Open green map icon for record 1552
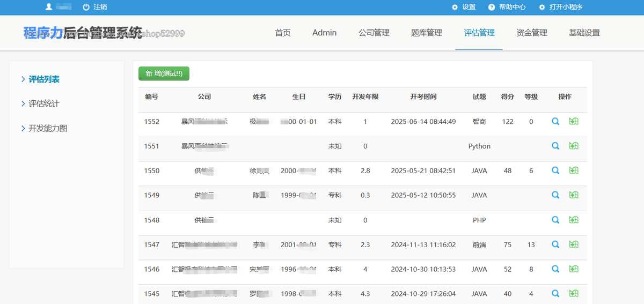Image resolution: width=644 pixels, height=304 pixels. click(x=574, y=121)
